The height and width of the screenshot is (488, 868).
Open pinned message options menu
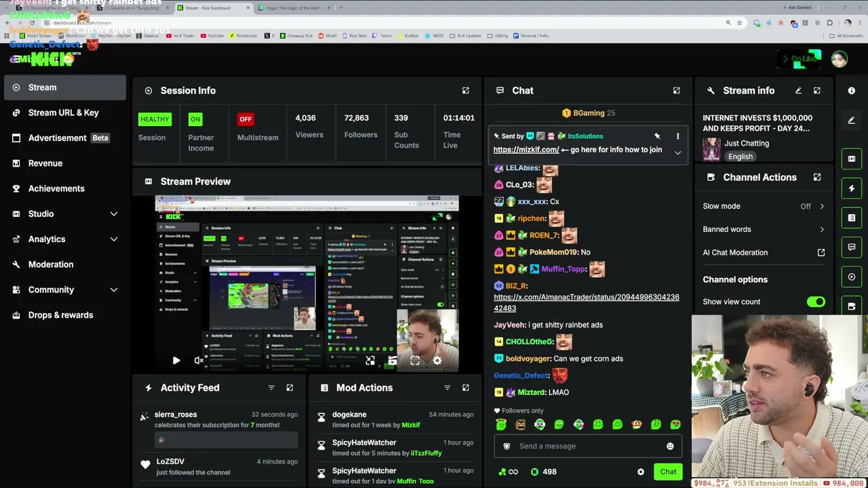pyautogui.click(x=677, y=136)
